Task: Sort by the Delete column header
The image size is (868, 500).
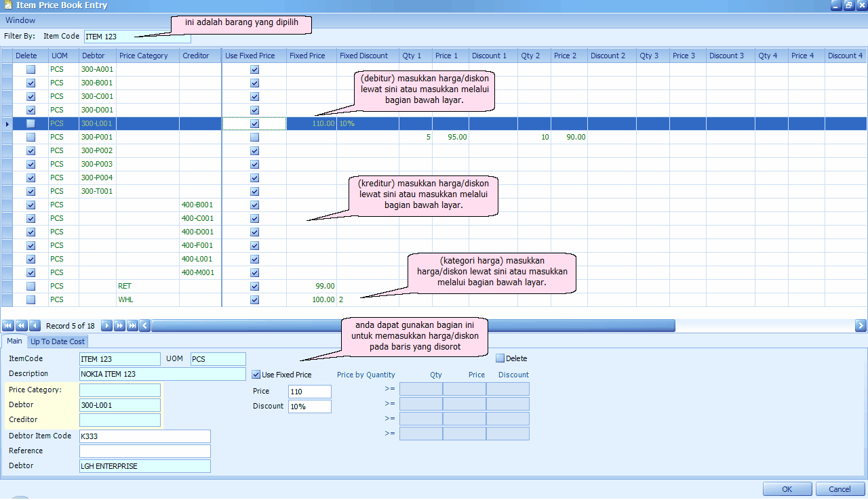Action: click(x=31, y=56)
